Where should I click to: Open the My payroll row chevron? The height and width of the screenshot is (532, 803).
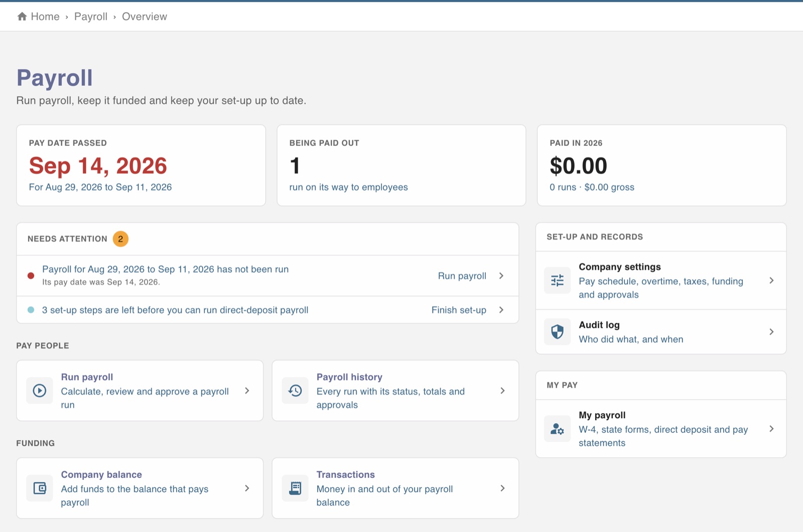pos(771,429)
